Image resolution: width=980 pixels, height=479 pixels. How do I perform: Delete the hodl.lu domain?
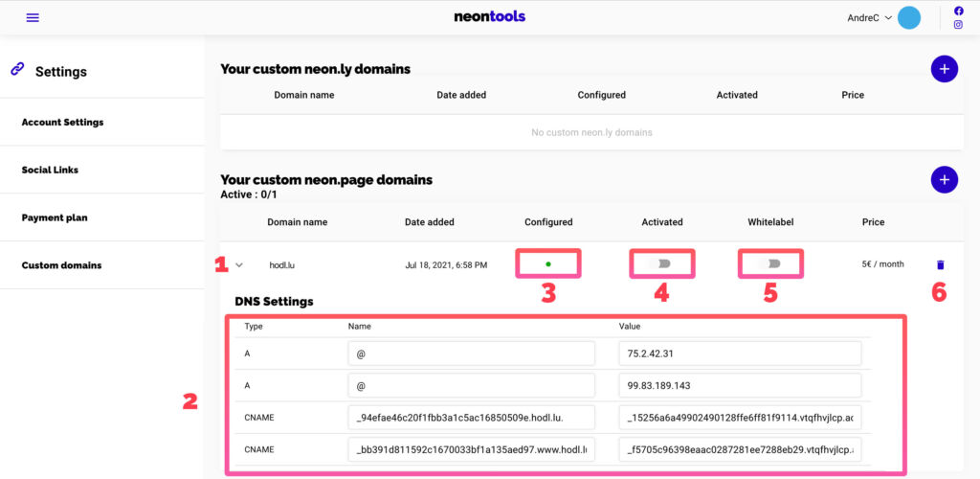(x=941, y=265)
